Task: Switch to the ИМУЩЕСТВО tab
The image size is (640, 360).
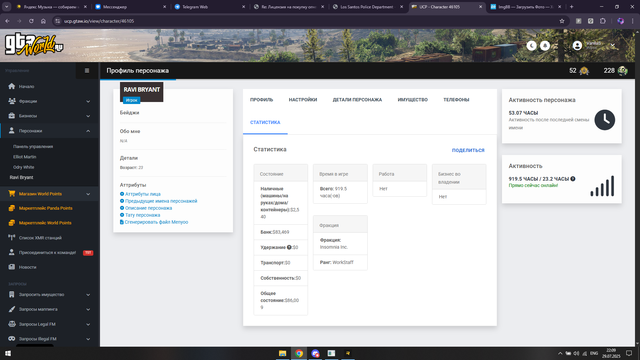Action: click(x=413, y=100)
